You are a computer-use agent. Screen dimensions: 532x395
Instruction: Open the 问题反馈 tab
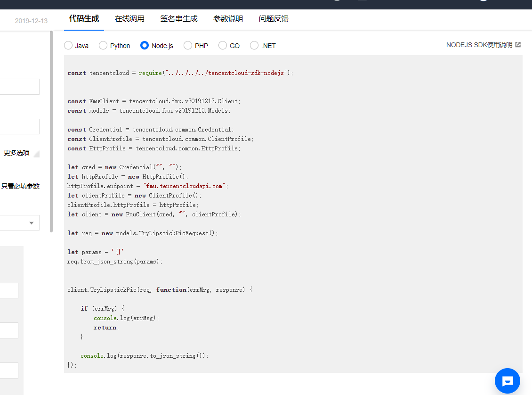pyautogui.click(x=274, y=19)
